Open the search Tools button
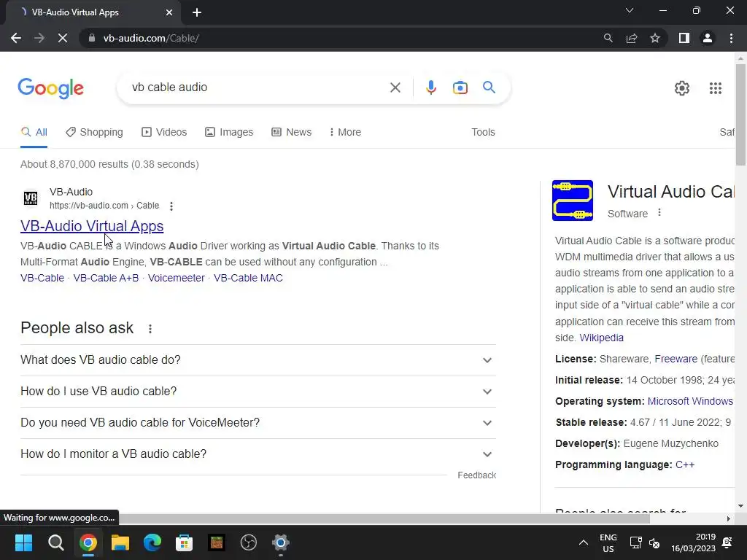Image resolution: width=747 pixels, height=560 pixels. point(483,133)
